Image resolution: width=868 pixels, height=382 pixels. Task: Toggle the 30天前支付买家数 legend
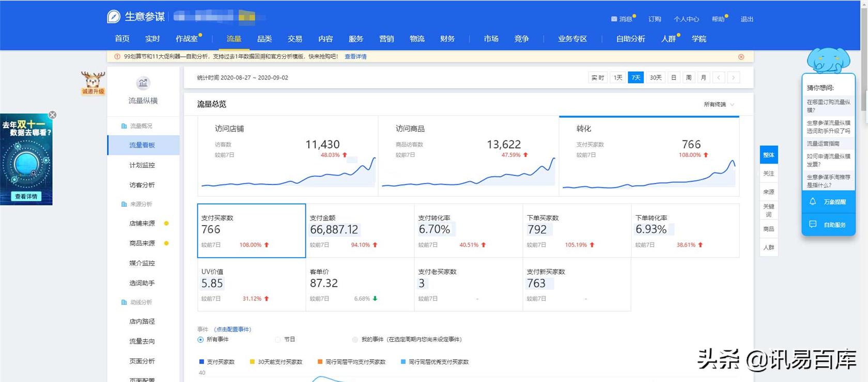[x=276, y=362]
